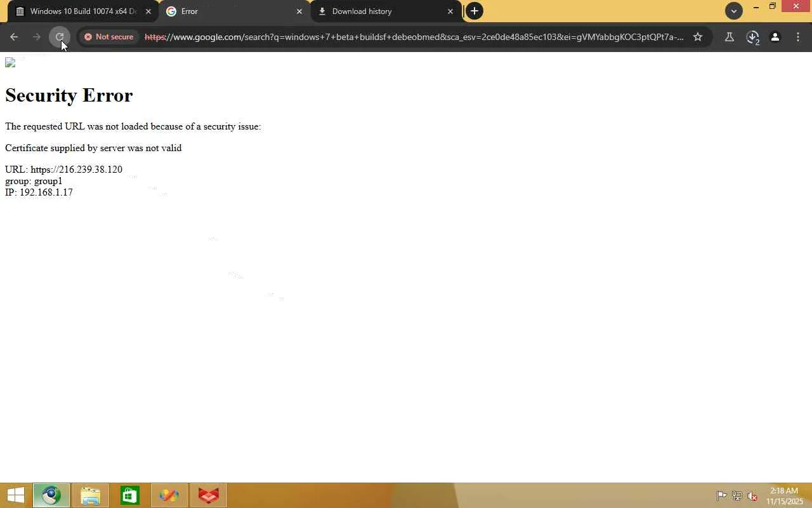Open the muted volume tray icon
The height and width of the screenshot is (508, 812).
pos(752,496)
